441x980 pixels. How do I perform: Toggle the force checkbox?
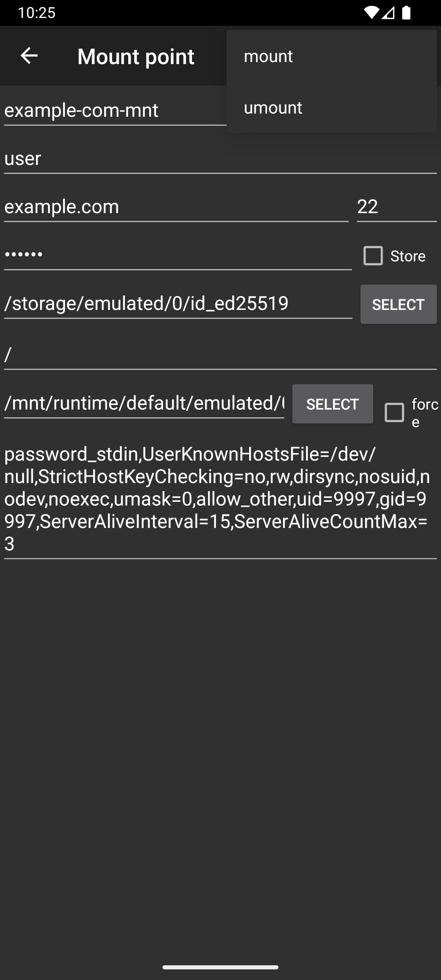click(x=394, y=412)
